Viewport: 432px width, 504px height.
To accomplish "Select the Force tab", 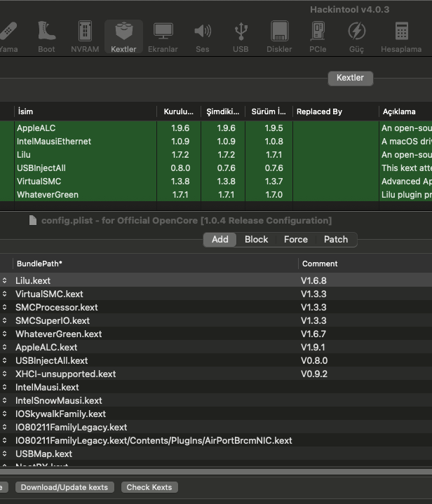I will coord(295,239).
